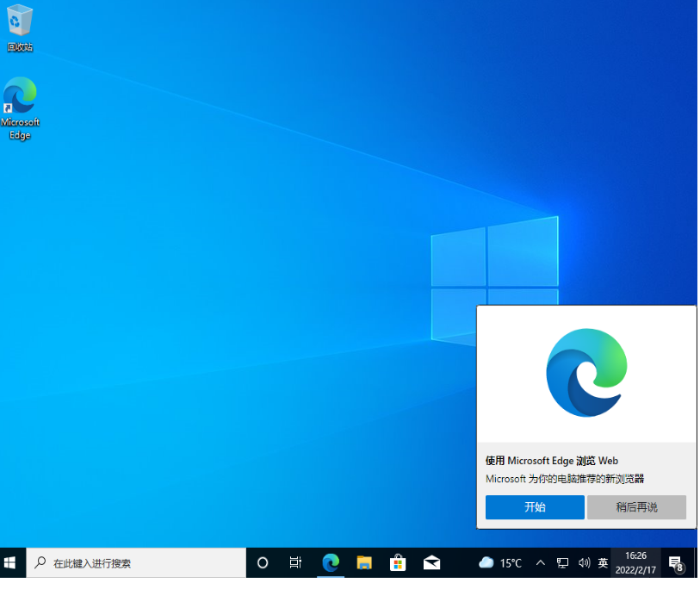This screenshot has width=700, height=589.
Task: Open Task View from the taskbar
Action: (295, 563)
